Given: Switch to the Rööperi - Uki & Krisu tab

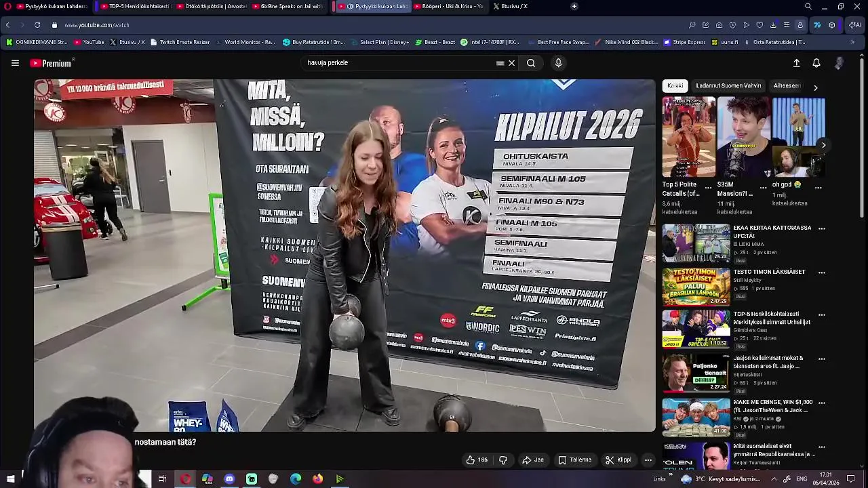Looking at the screenshot, I should click(x=450, y=6).
